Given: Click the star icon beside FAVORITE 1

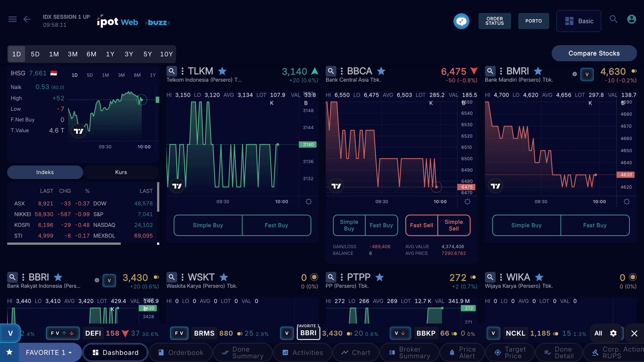Looking at the screenshot, I should point(9,353).
